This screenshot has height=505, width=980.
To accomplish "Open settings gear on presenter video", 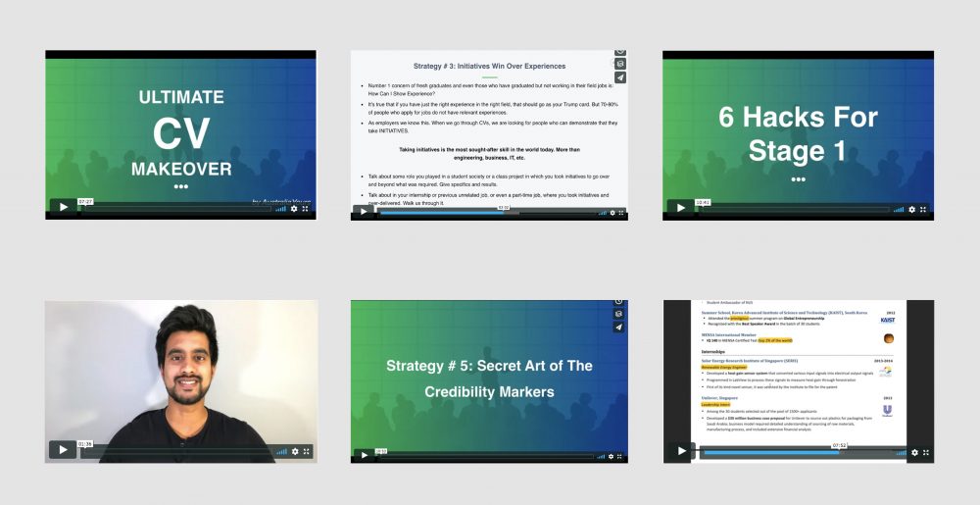I will pyautogui.click(x=295, y=451).
